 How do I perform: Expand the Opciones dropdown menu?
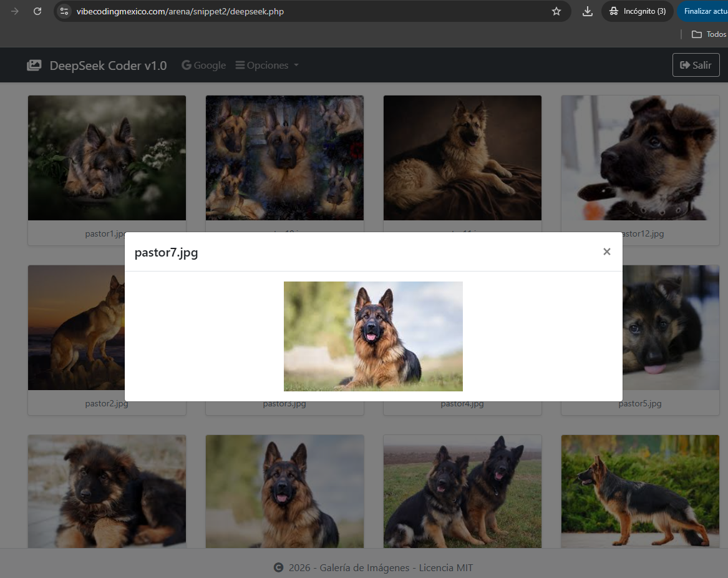(267, 66)
